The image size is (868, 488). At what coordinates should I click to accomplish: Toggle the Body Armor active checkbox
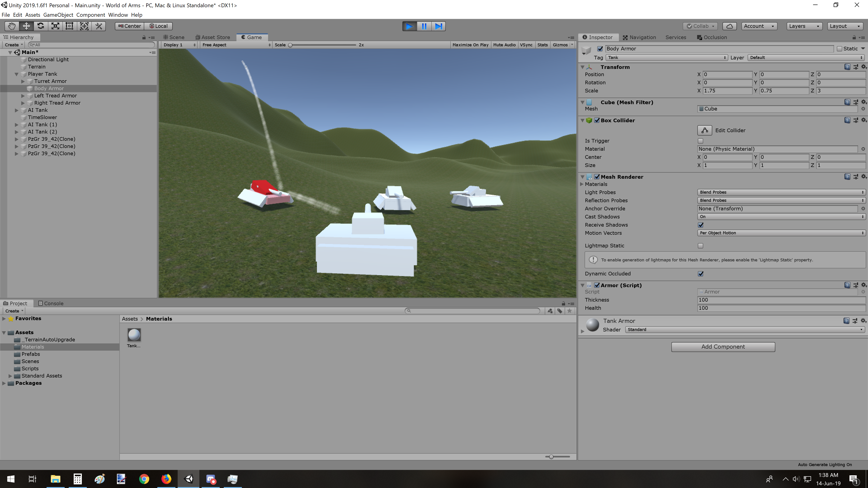point(600,49)
